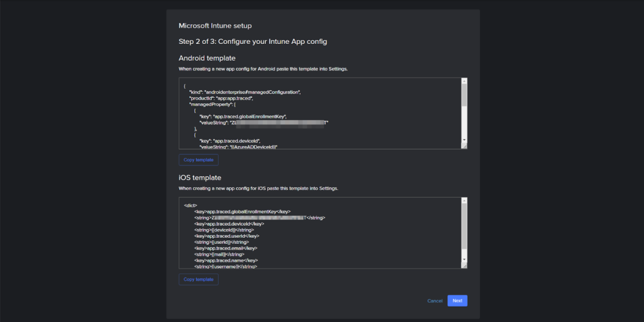This screenshot has height=322, width=644.
Task: Click the iOS <dict> opening tag line
Action: click(191, 205)
